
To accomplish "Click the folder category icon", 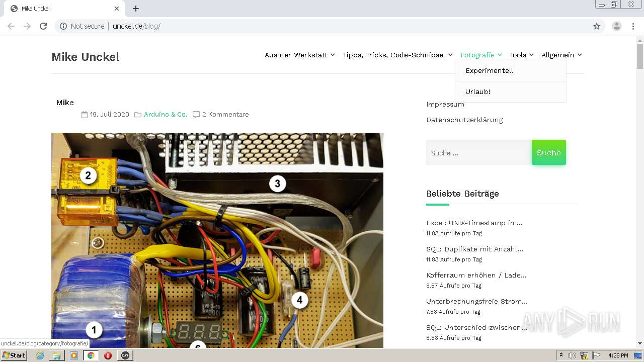I will [138, 115].
